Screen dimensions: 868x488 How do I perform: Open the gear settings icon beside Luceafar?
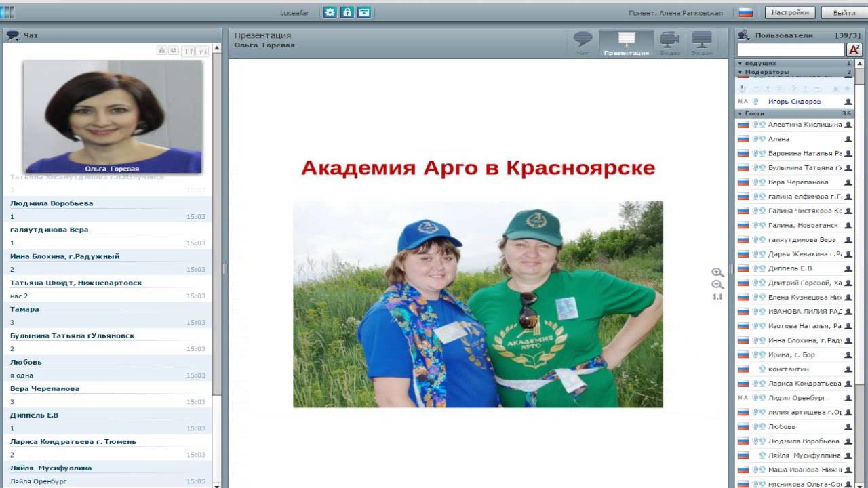coord(330,12)
